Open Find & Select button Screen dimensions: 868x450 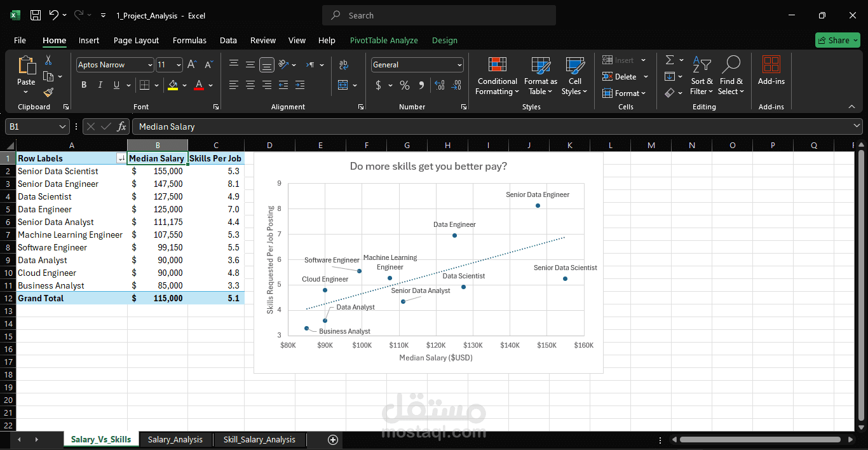point(731,75)
